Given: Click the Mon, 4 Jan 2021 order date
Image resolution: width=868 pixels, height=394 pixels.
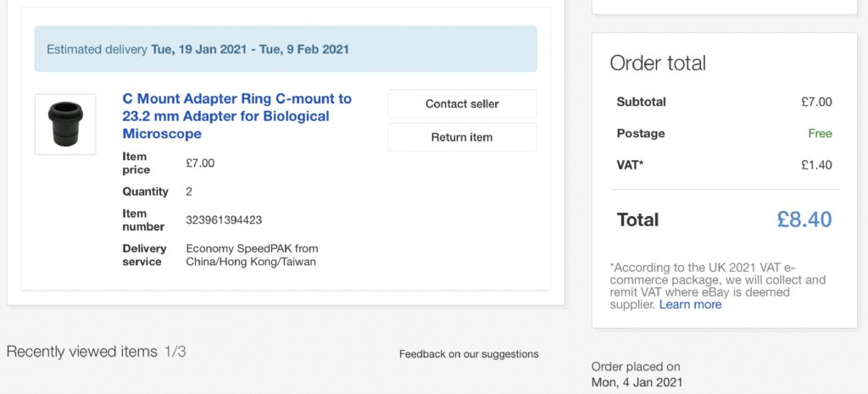Looking at the screenshot, I should click(637, 382).
